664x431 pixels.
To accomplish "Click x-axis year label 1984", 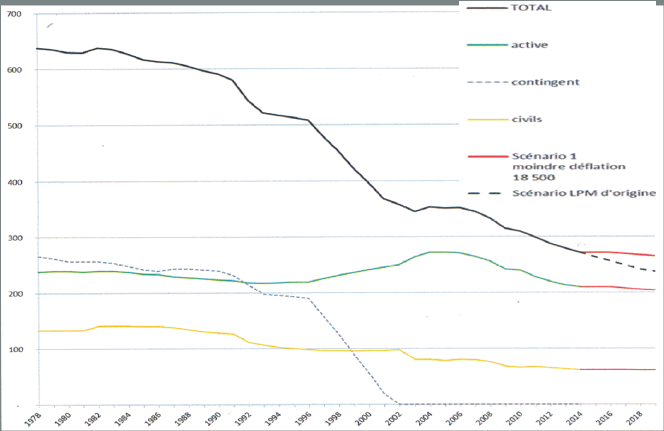I will pyautogui.click(x=123, y=418).
